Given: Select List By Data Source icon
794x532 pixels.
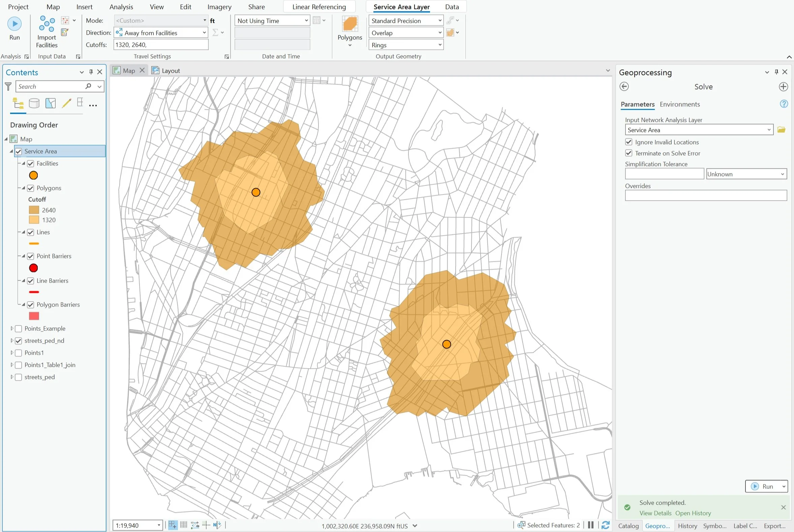Looking at the screenshot, I should (x=34, y=103).
